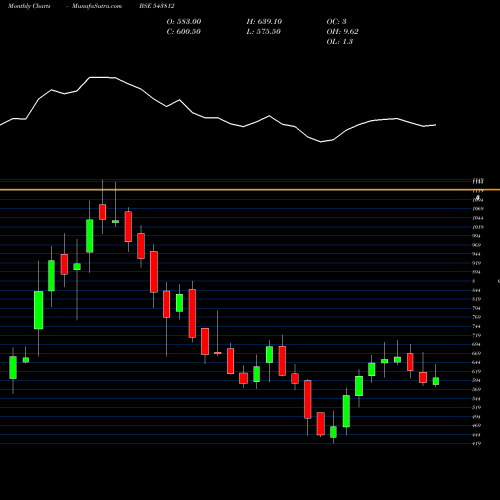
Task: Click the 1094 price axis label
Action: (x=478, y=200)
